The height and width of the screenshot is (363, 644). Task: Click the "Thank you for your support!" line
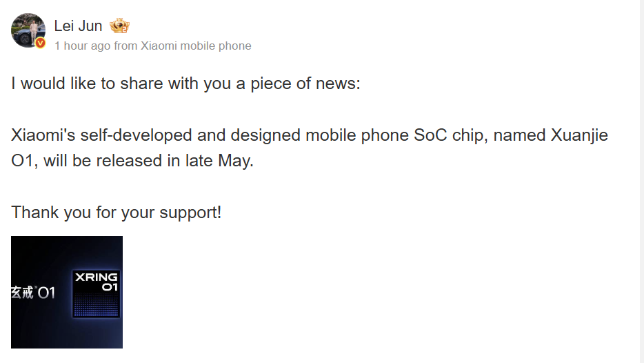(117, 212)
